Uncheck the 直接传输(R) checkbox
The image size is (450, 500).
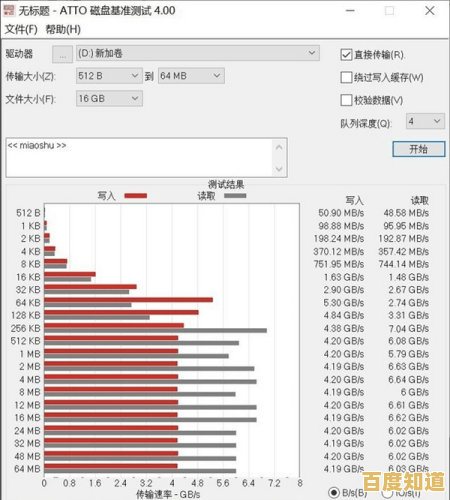(x=346, y=55)
